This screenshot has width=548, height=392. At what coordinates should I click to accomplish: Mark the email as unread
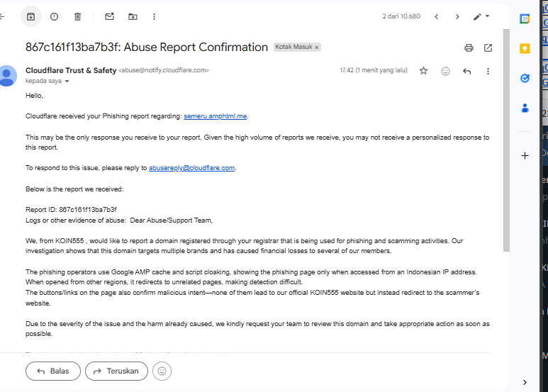[x=109, y=16]
